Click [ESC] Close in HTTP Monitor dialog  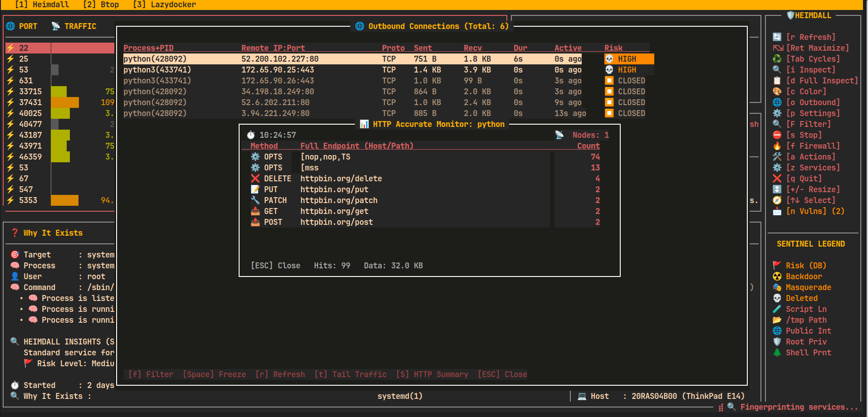pyautogui.click(x=275, y=266)
